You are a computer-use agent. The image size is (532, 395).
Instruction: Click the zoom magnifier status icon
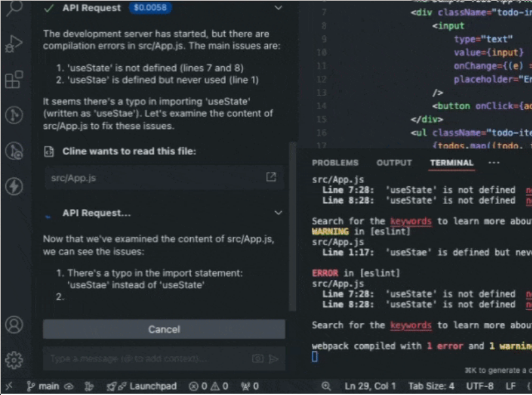(326, 386)
